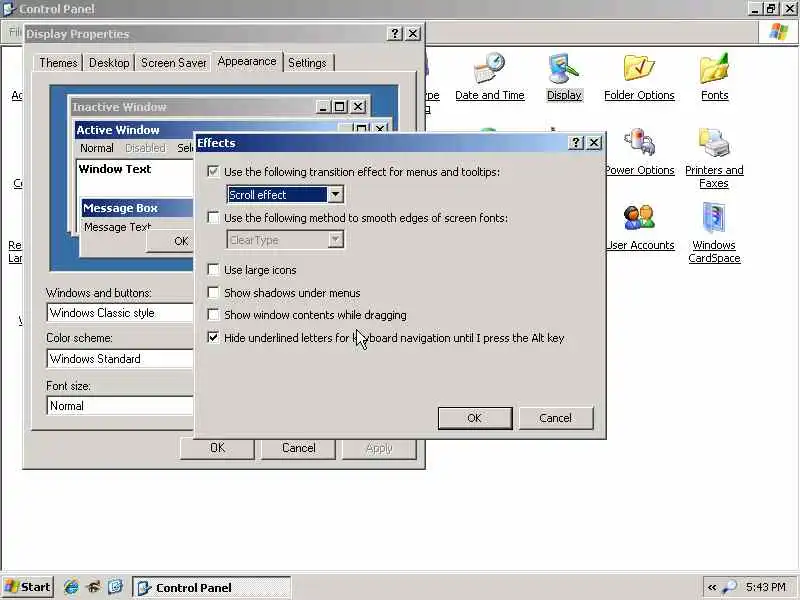Switch to the Screen Saver tab
800x600 pixels.
pos(173,63)
